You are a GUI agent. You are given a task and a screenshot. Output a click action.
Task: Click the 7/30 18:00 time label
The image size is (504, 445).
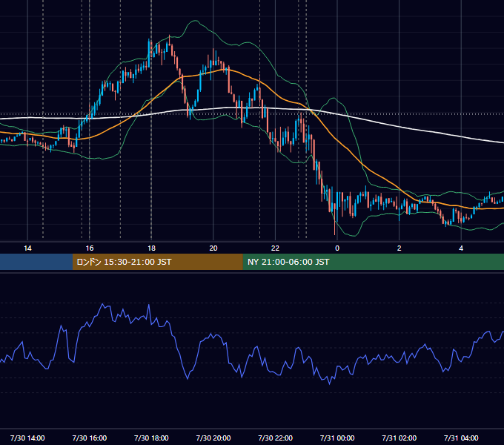click(151, 438)
